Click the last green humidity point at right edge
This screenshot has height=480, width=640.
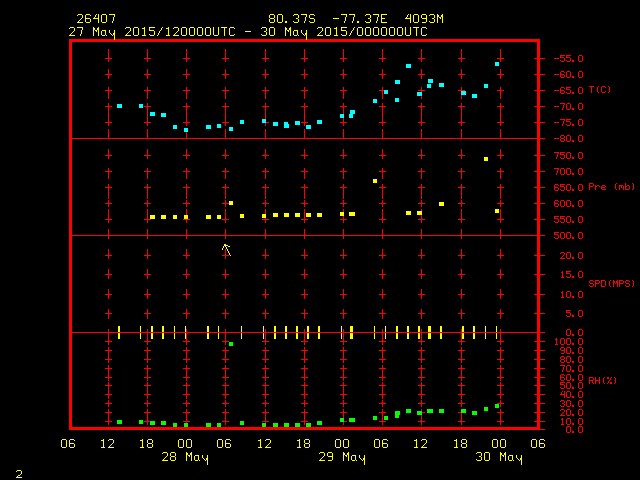(497, 406)
